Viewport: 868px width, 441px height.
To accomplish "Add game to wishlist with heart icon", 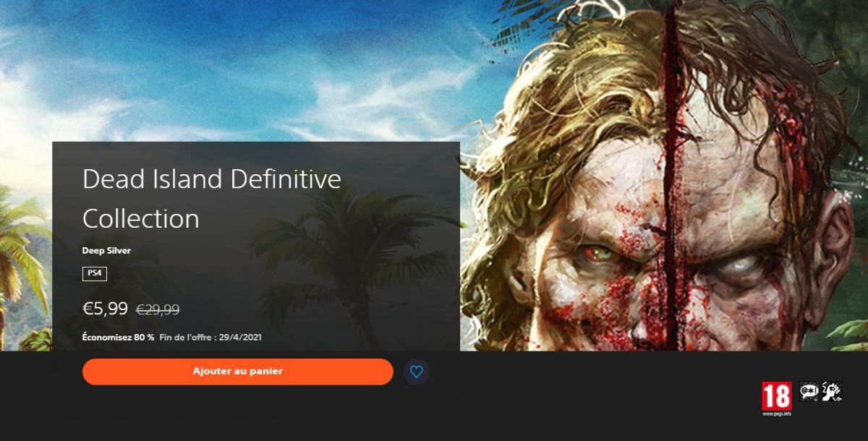I will coord(416,372).
